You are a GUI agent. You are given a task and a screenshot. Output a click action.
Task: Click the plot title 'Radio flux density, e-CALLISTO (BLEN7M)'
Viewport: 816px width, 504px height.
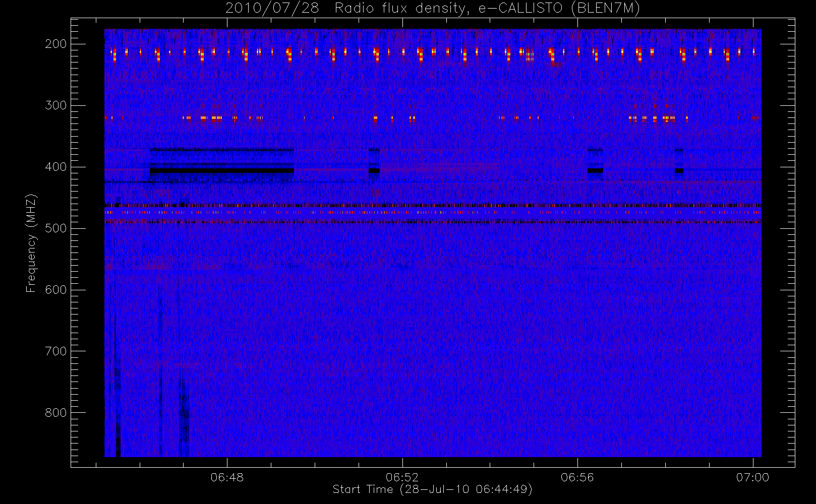tap(488, 9)
